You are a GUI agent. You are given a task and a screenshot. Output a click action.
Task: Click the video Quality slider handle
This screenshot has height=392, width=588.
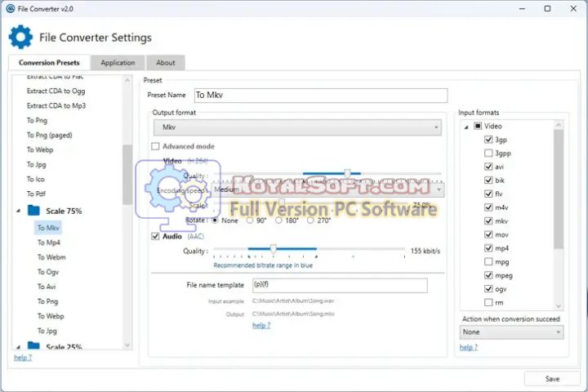pyautogui.click(x=347, y=173)
